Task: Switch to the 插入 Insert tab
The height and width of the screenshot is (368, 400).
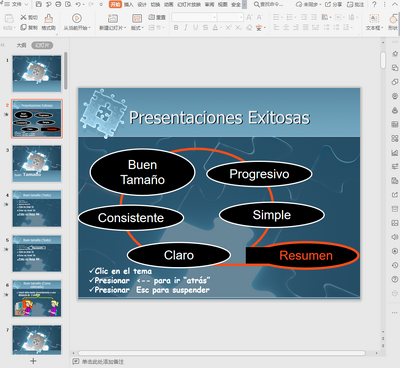Action: click(128, 5)
